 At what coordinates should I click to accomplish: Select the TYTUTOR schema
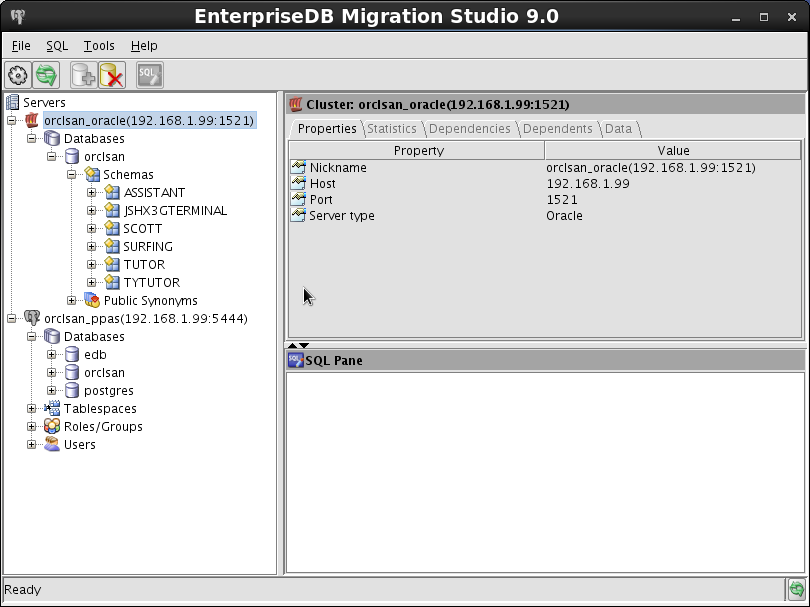(x=152, y=283)
